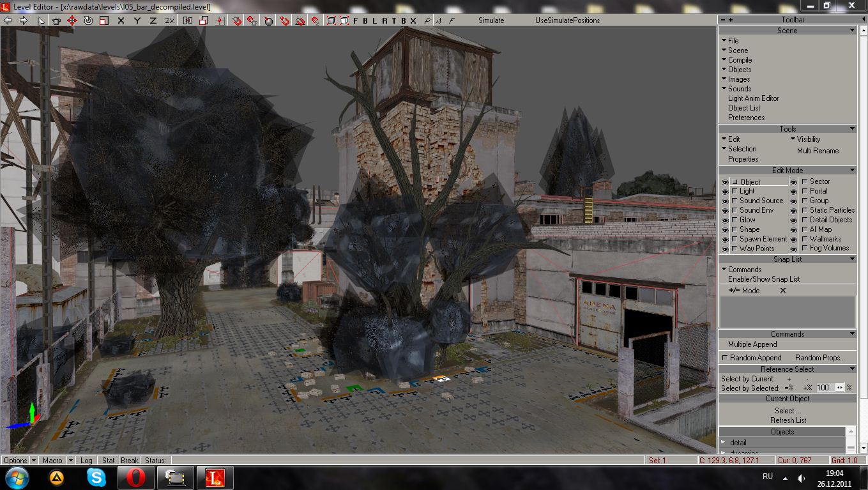Toggle visibility eye for Glow
This screenshot has height=490, width=868.
pyautogui.click(x=725, y=220)
